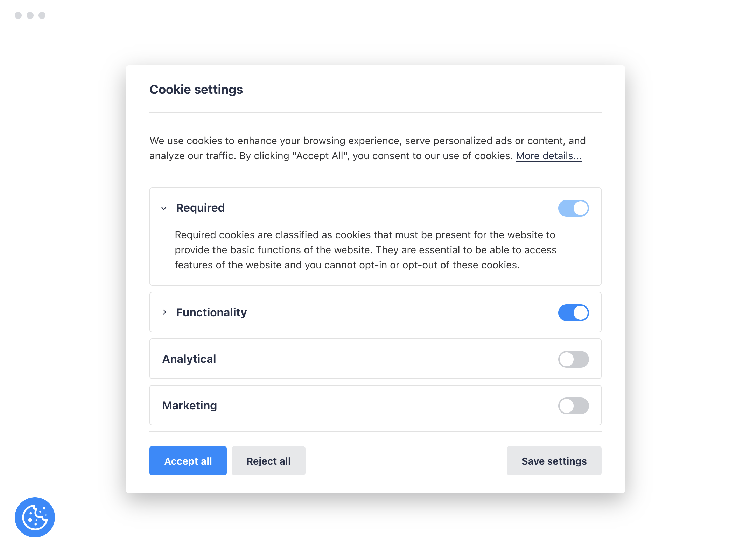The height and width of the screenshot is (557, 756).
Task: Click the Reject all button
Action: tap(269, 460)
